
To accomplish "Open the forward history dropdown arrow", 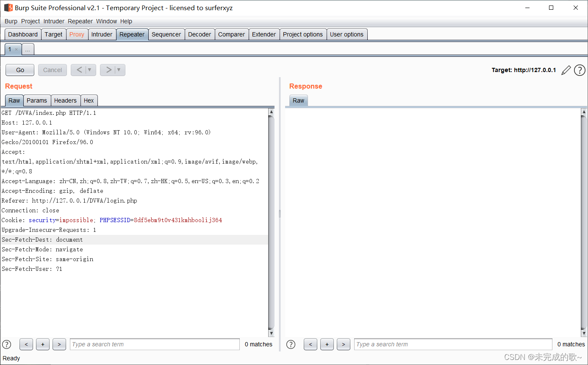I will (x=119, y=70).
